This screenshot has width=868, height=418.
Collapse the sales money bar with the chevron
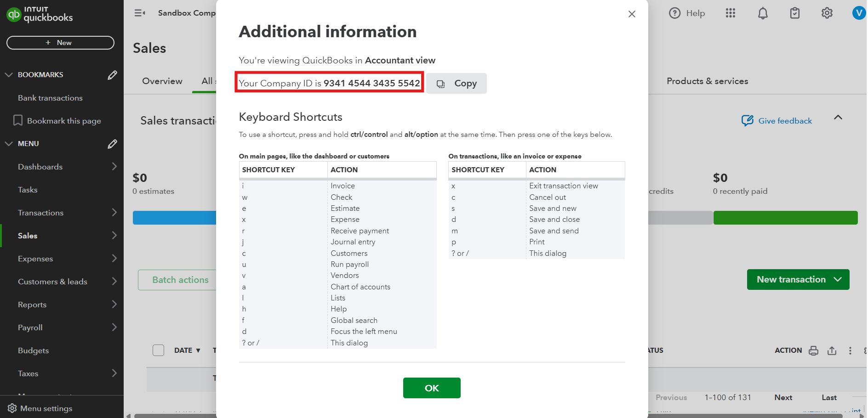(x=838, y=118)
